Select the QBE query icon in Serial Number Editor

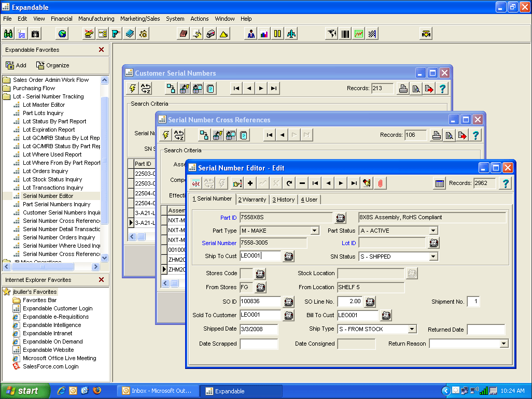tap(196, 183)
